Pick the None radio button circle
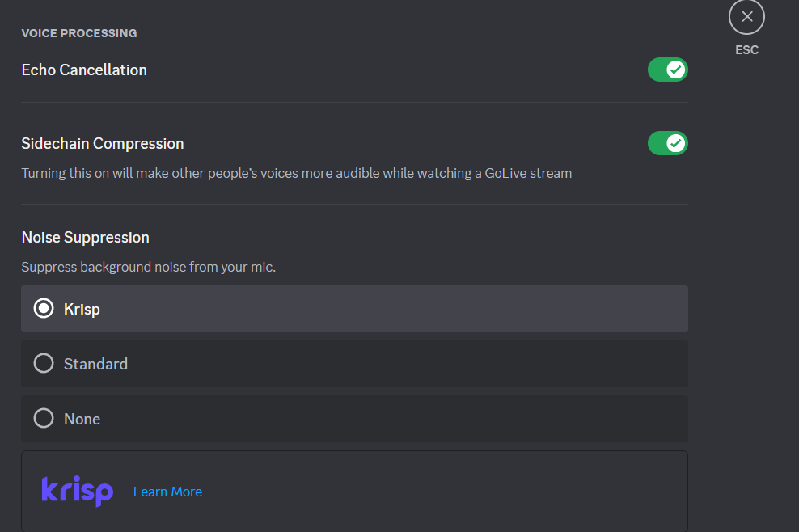The image size is (799, 532). [x=44, y=419]
